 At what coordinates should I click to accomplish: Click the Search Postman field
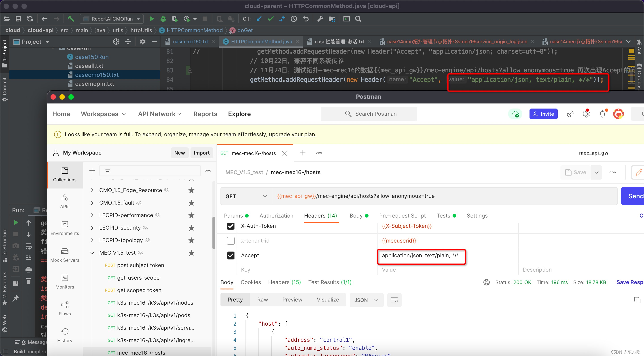coord(369,114)
